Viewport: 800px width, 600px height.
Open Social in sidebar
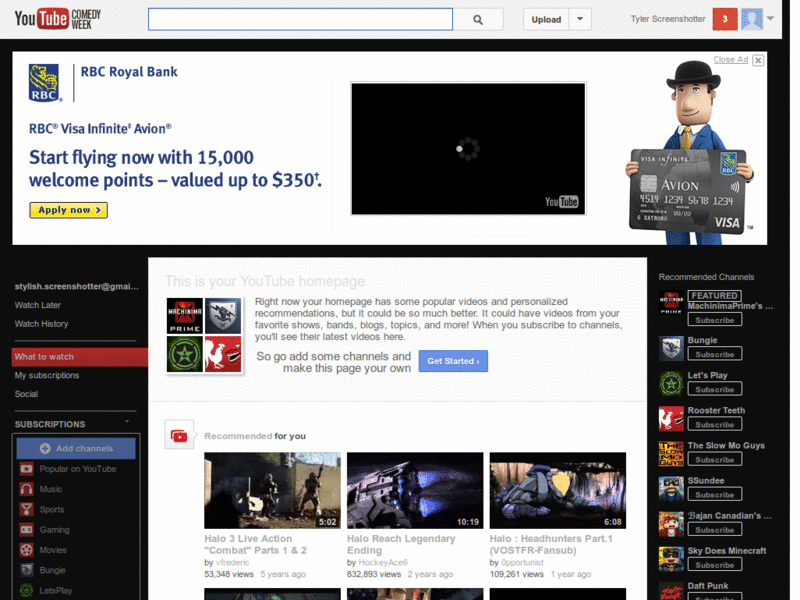coord(26,394)
